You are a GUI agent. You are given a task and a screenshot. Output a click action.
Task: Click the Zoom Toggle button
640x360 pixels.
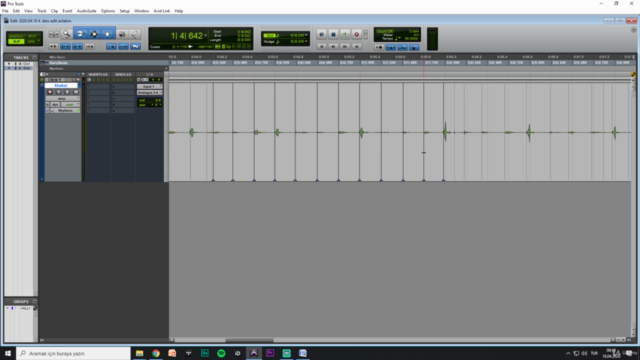tap(53, 34)
